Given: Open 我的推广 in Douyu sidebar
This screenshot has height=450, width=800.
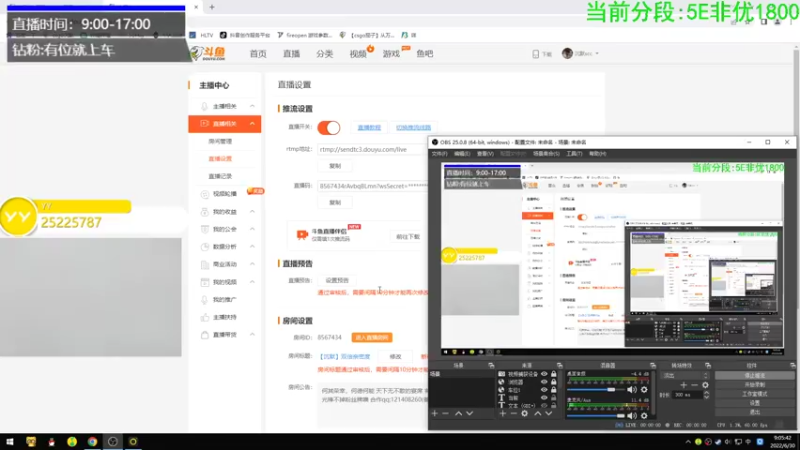Looking at the screenshot, I should click(224, 299).
